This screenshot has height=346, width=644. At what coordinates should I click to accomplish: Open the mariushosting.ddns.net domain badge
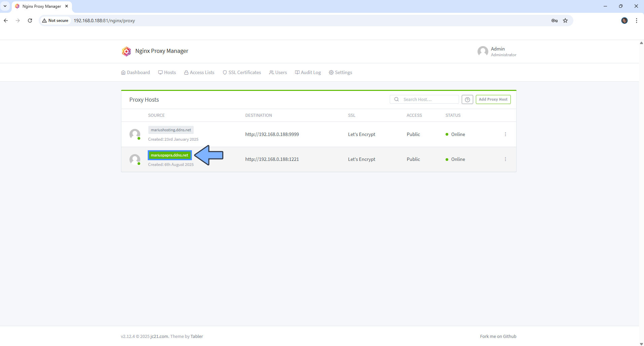(171, 130)
